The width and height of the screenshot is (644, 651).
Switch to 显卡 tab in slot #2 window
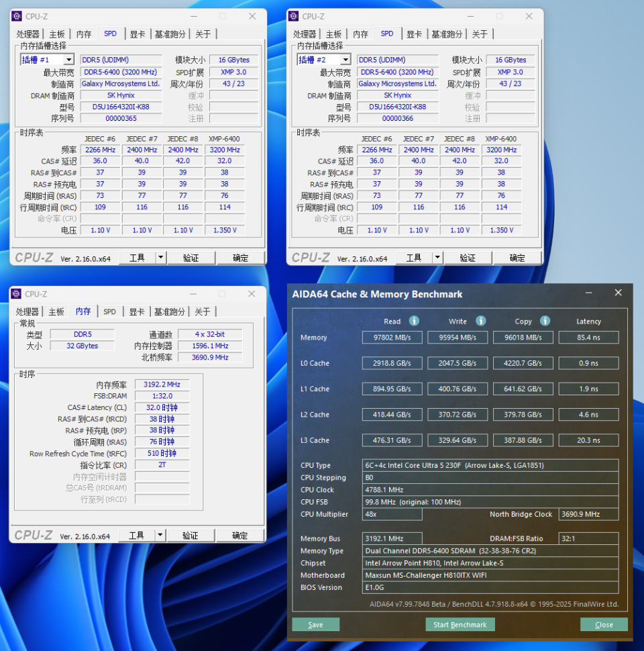pos(414,34)
